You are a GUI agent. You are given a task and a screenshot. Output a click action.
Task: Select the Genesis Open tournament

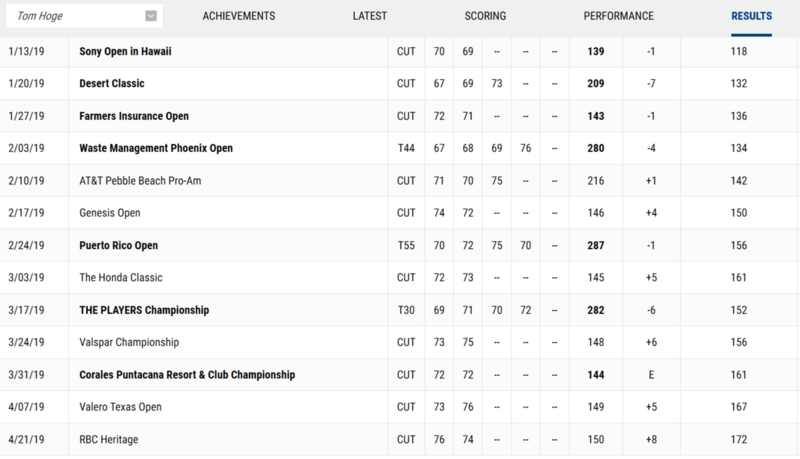[x=110, y=213]
